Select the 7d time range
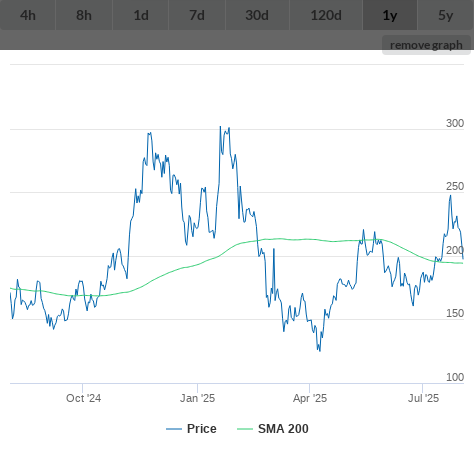This screenshot has width=474, height=455. pyautogui.click(x=197, y=15)
